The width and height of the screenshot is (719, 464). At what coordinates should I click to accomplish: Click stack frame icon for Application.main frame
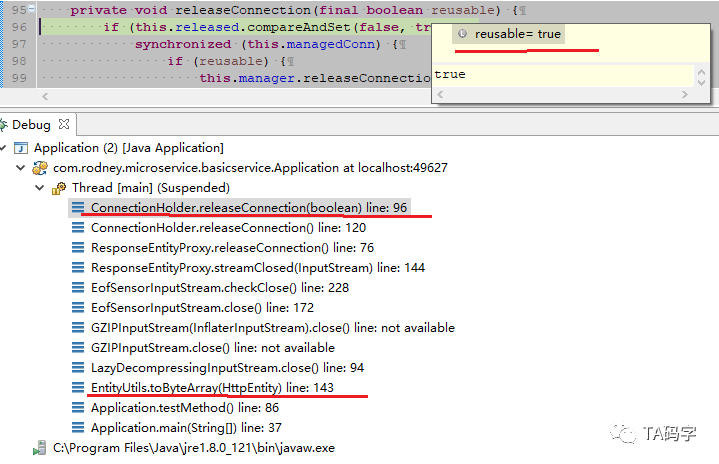click(x=78, y=428)
